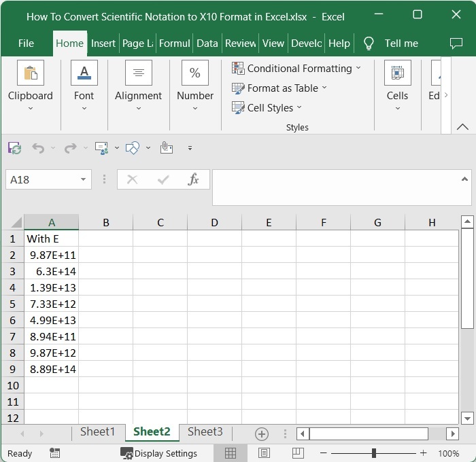Viewport: 476px width, 462px height.
Task: Click the Tell me lightbulb icon
Action: coord(369,43)
